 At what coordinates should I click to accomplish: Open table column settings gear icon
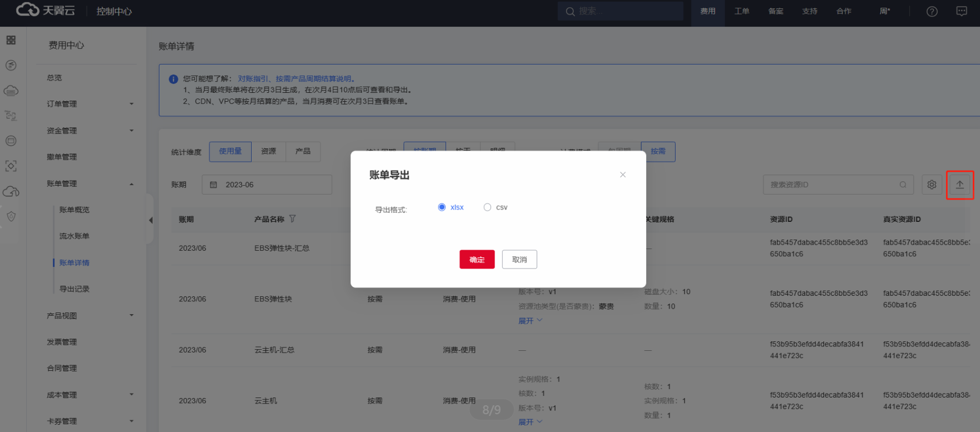coord(932,185)
